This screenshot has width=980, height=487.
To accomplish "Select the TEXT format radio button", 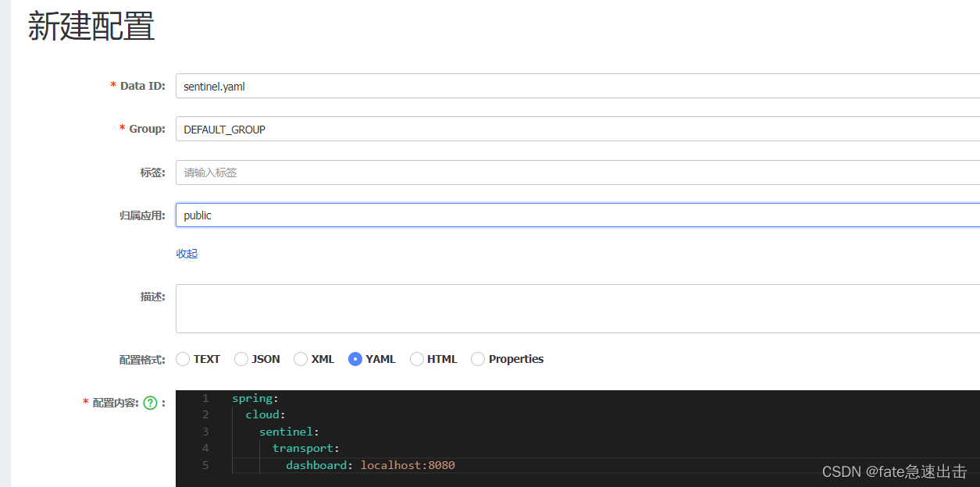I will [183, 359].
